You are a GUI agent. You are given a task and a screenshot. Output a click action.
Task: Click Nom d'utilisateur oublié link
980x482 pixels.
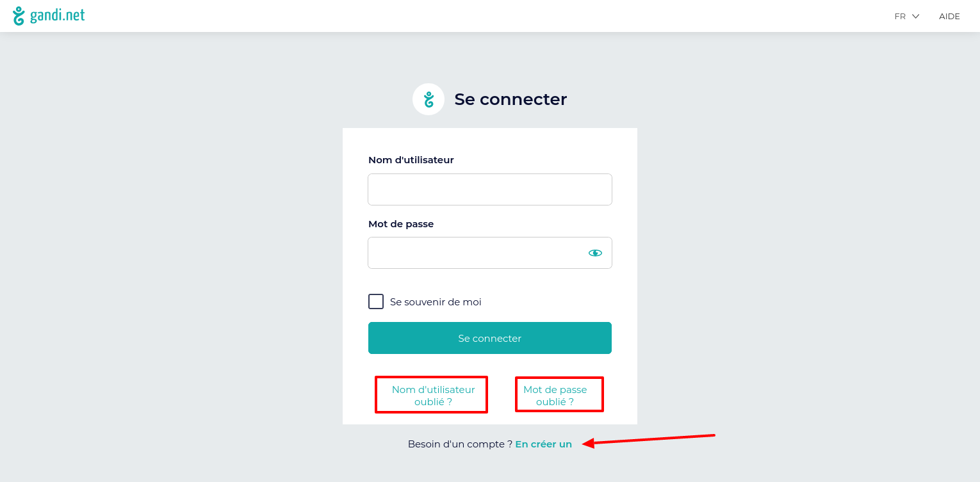tap(433, 396)
